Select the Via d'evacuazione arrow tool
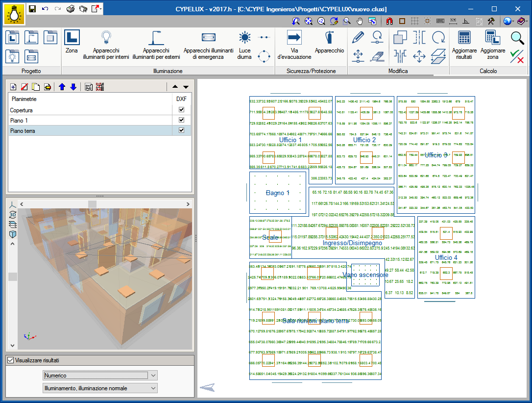The height and width of the screenshot is (403, 532). pos(294,45)
